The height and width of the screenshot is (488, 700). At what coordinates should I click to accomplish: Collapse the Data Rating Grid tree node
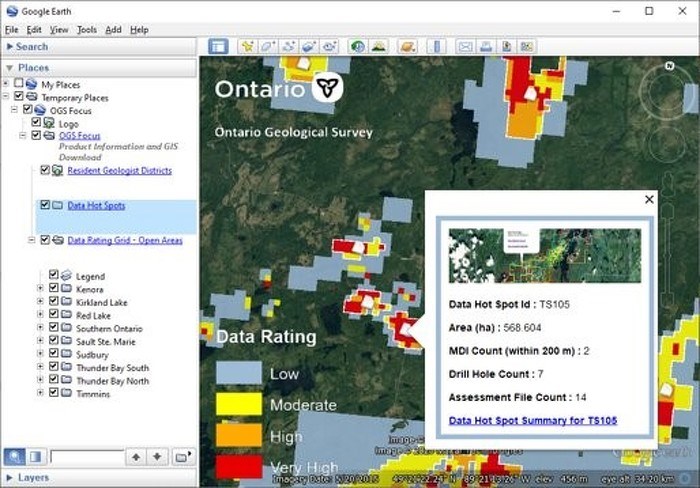[31, 240]
